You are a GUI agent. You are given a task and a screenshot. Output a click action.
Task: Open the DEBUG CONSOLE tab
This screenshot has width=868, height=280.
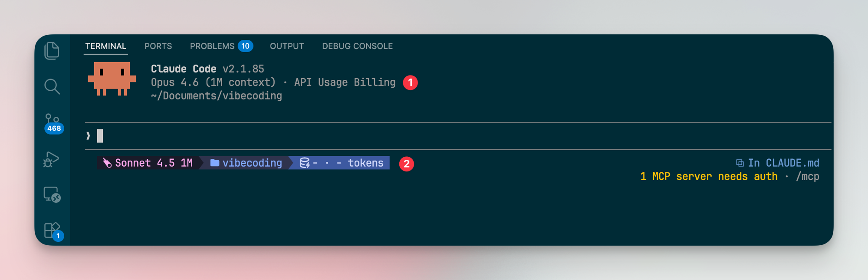point(357,46)
